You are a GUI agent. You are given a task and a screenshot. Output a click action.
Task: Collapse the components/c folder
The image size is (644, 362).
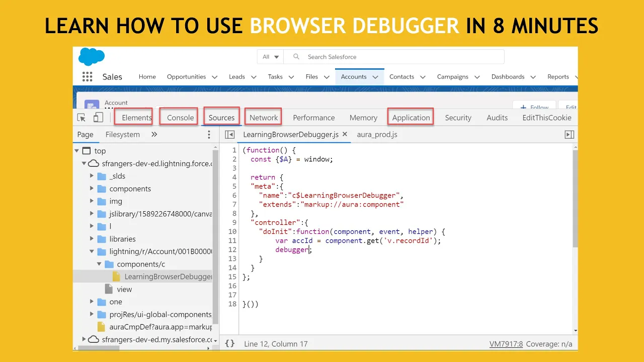point(100,264)
